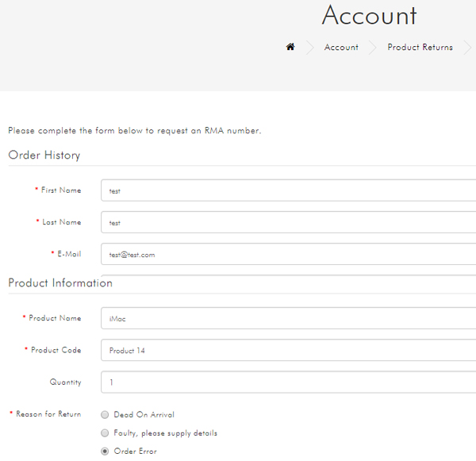Choose the Faulty, please supply details option
Screen dimensions: 476x461
[x=105, y=432]
